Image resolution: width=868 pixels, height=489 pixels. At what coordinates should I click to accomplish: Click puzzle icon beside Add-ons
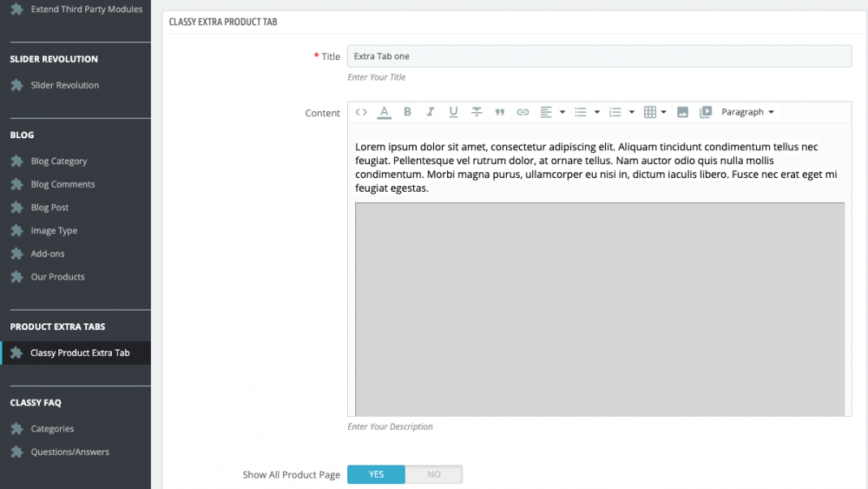pyautogui.click(x=17, y=254)
